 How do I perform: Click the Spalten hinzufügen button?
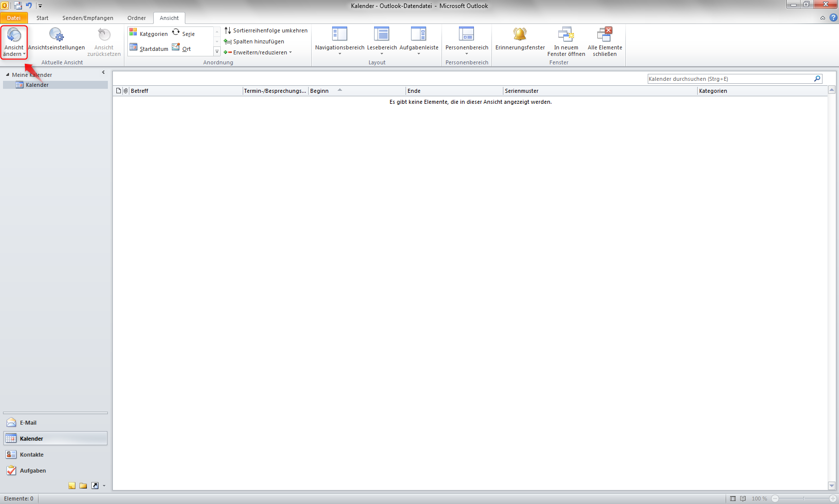[254, 41]
